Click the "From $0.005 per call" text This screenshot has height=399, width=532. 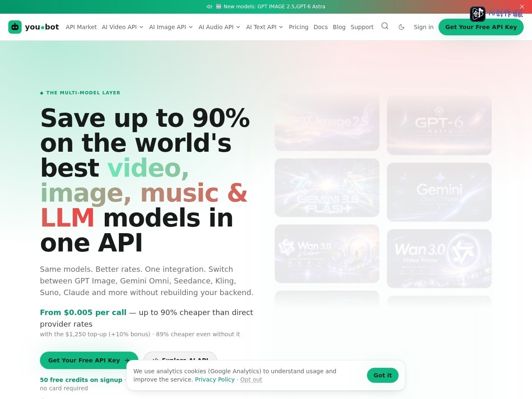(x=83, y=313)
